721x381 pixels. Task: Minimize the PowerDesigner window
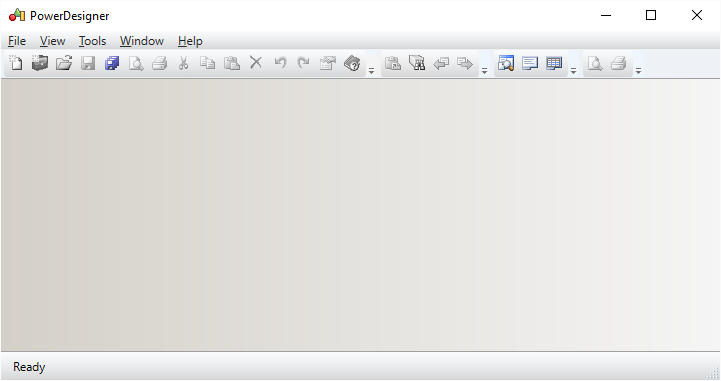pos(606,15)
